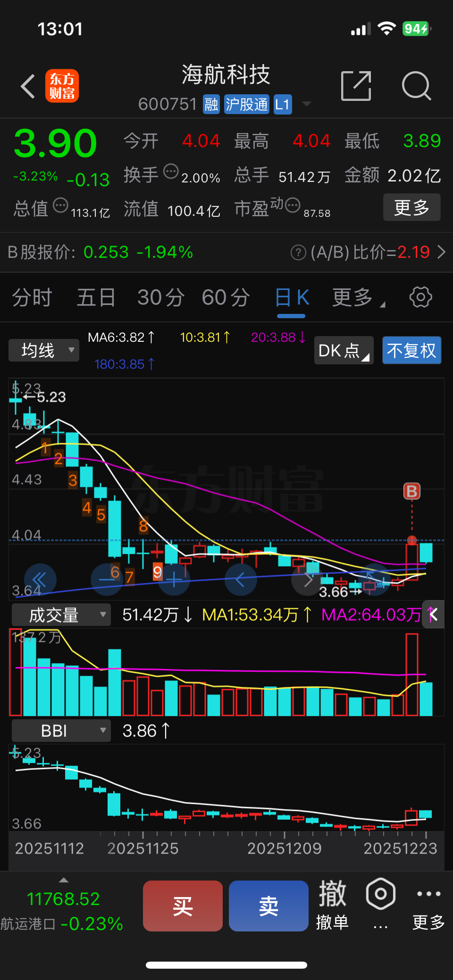Tap the (A/B) 比价 question mark icon
Screen dimensions: 453x980
(298, 253)
